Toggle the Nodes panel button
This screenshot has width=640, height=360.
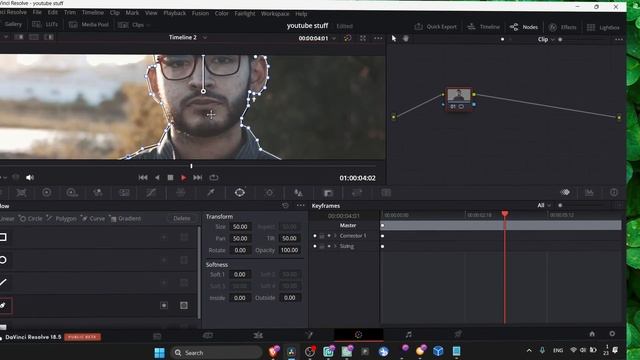tap(524, 27)
